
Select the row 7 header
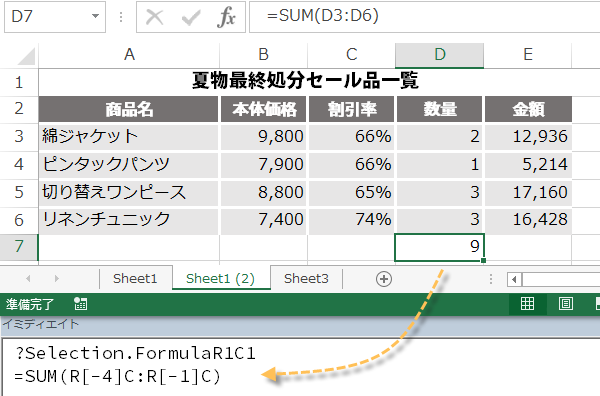[x=19, y=247]
